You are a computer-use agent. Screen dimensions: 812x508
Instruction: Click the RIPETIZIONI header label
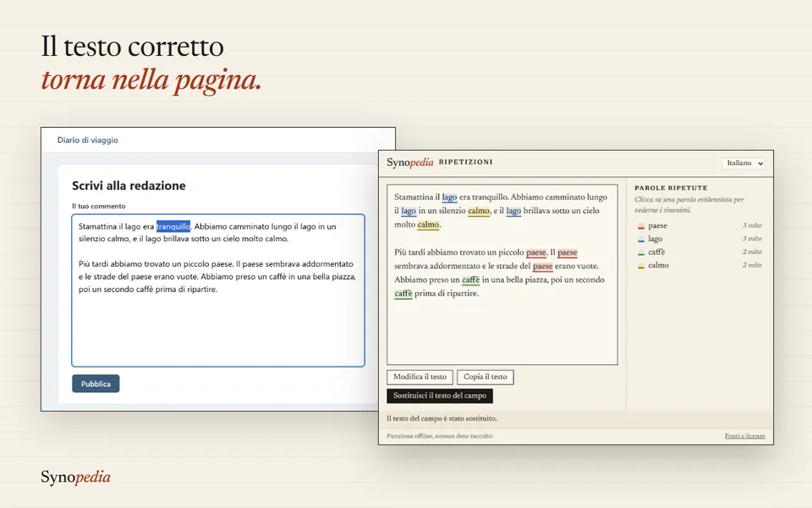pos(465,163)
